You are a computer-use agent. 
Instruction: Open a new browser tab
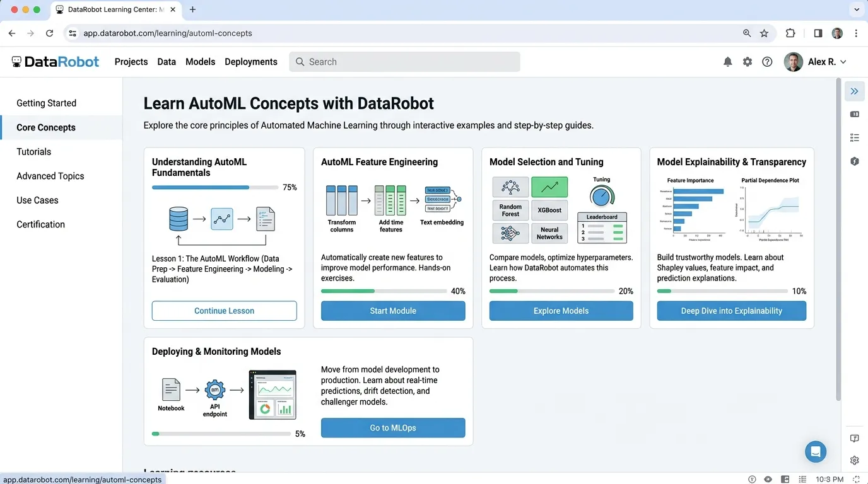click(x=192, y=9)
